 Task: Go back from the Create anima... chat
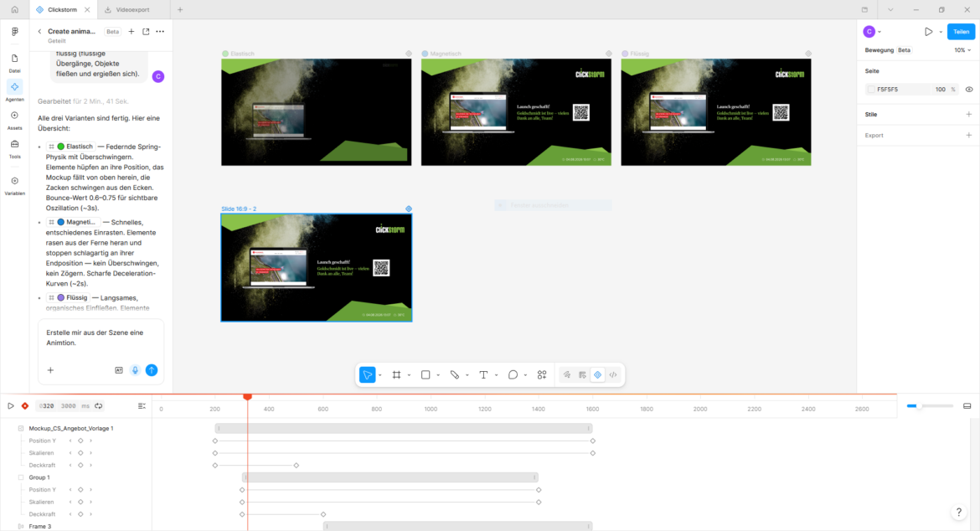39,31
